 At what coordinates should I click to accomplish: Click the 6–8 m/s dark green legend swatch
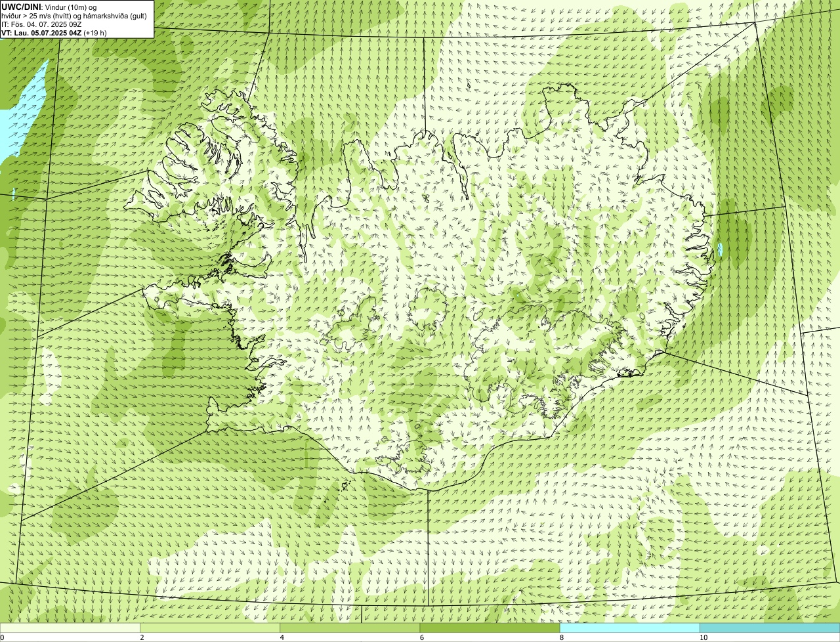tap(490, 628)
